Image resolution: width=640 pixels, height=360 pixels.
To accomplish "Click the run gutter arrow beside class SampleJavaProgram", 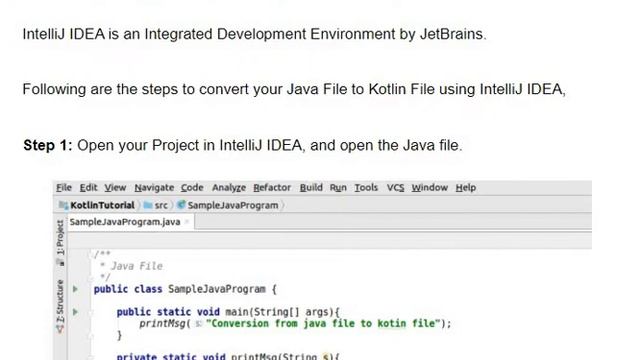I will point(75,289).
